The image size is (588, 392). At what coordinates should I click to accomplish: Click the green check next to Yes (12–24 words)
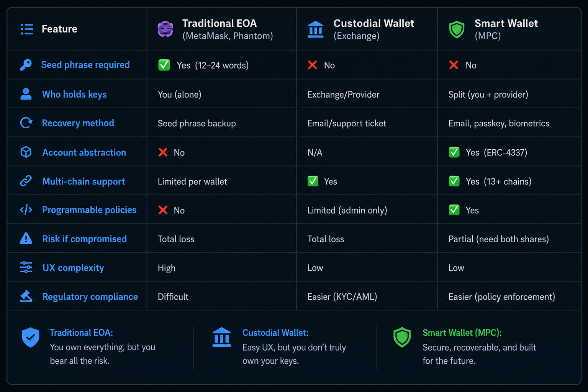164,65
